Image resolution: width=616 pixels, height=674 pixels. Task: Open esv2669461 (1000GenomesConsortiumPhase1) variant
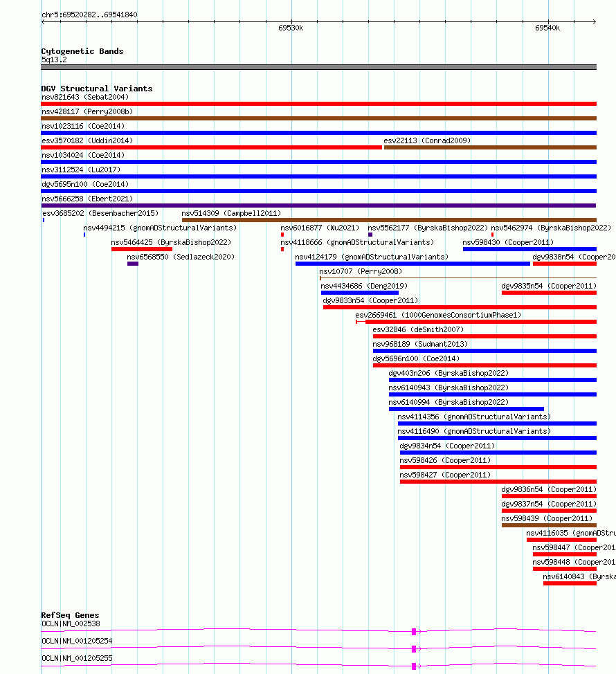[x=438, y=316]
